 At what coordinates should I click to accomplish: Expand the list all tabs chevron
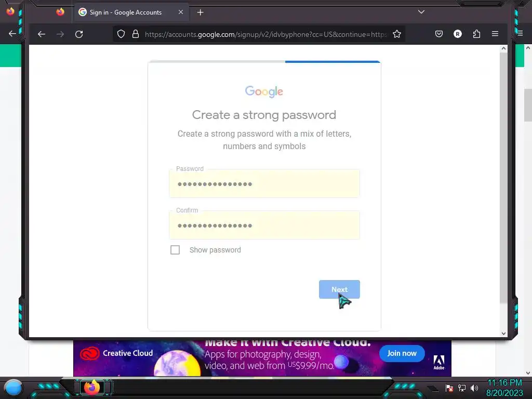click(x=421, y=12)
